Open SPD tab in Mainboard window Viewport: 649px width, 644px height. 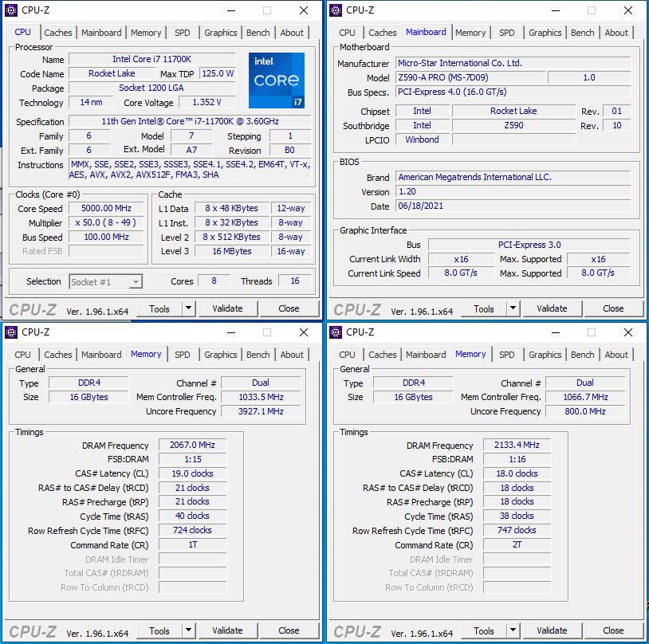(506, 33)
